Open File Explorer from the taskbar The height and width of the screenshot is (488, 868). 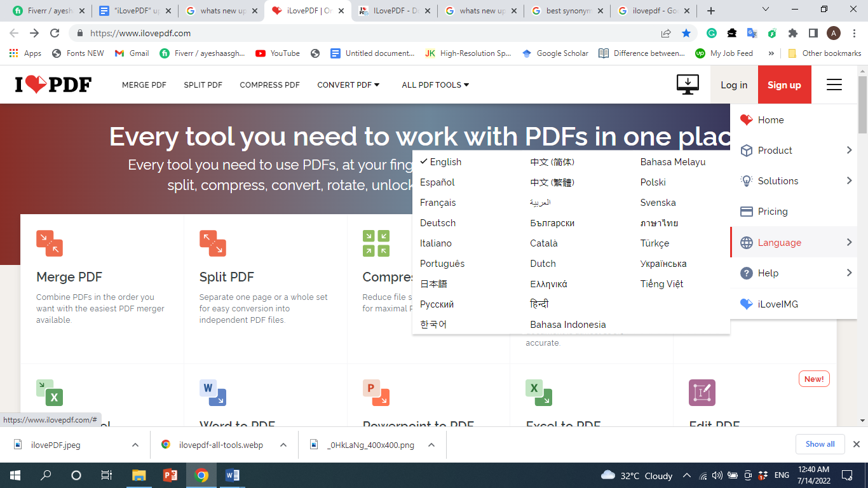[139, 475]
